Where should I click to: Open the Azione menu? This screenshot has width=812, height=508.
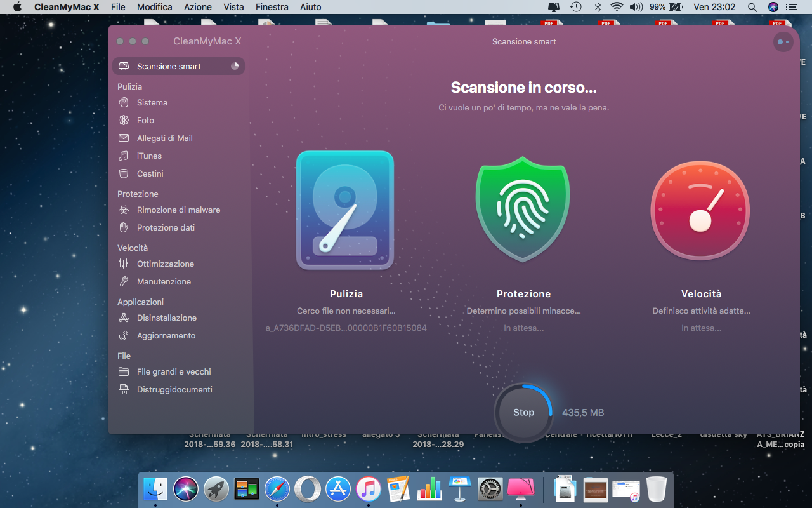coord(198,7)
